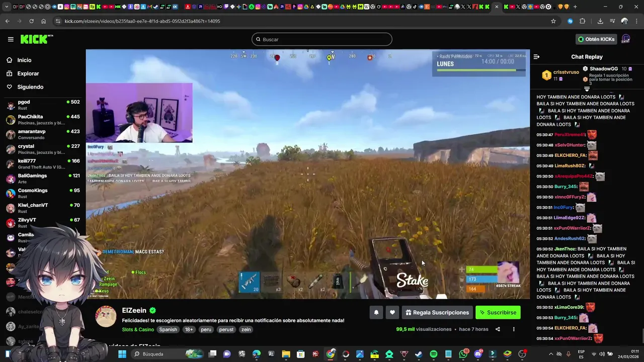Open video options three-dot menu

[x=514, y=329]
